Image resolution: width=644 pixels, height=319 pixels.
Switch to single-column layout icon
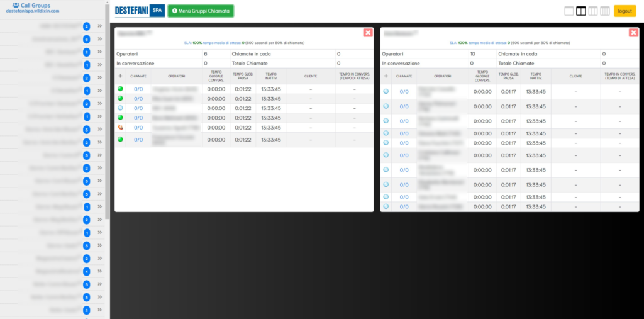pyautogui.click(x=569, y=11)
